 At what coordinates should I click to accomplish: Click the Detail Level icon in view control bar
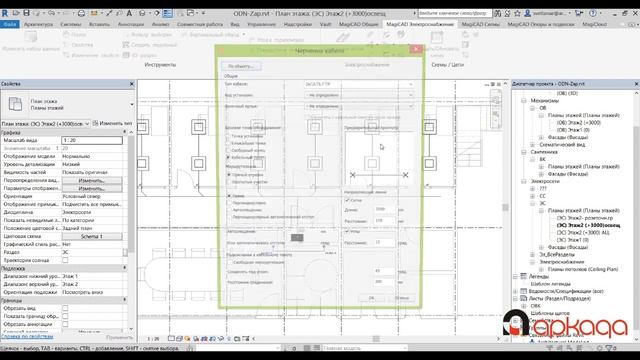click(x=171, y=339)
